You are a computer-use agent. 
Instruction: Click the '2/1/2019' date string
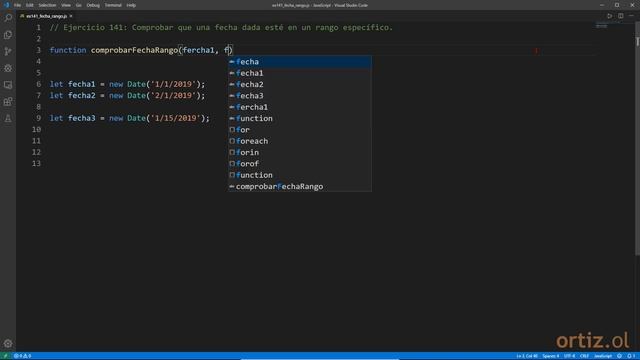coord(173,96)
